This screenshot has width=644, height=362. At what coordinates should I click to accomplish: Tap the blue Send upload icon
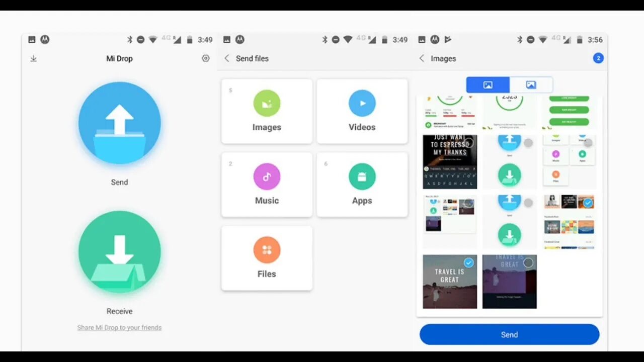[120, 123]
